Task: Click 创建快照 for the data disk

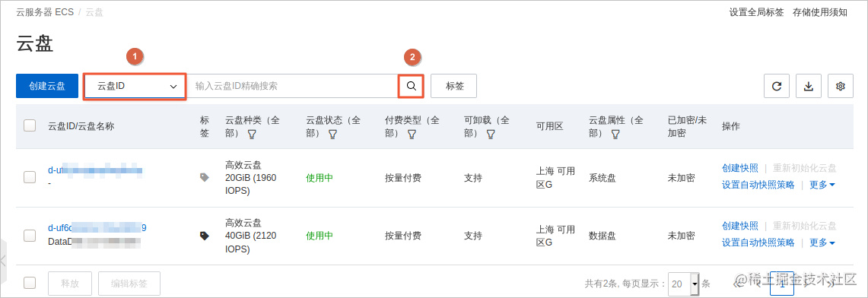Action: click(739, 226)
